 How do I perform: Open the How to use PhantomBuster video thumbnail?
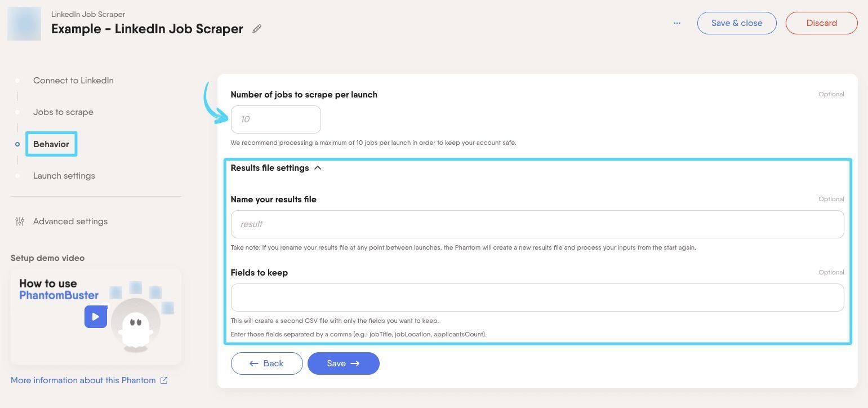coord(96,316)
